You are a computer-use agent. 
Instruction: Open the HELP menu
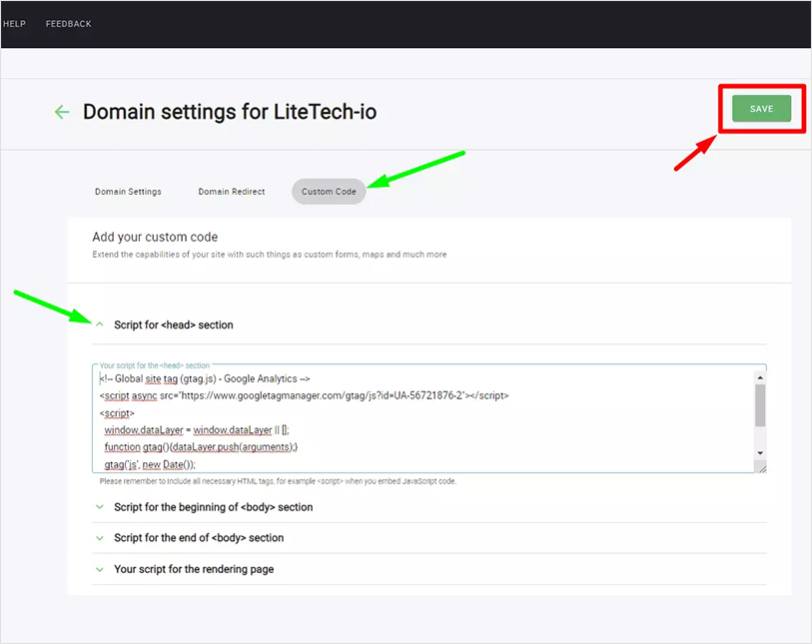[x=13, y=23]
